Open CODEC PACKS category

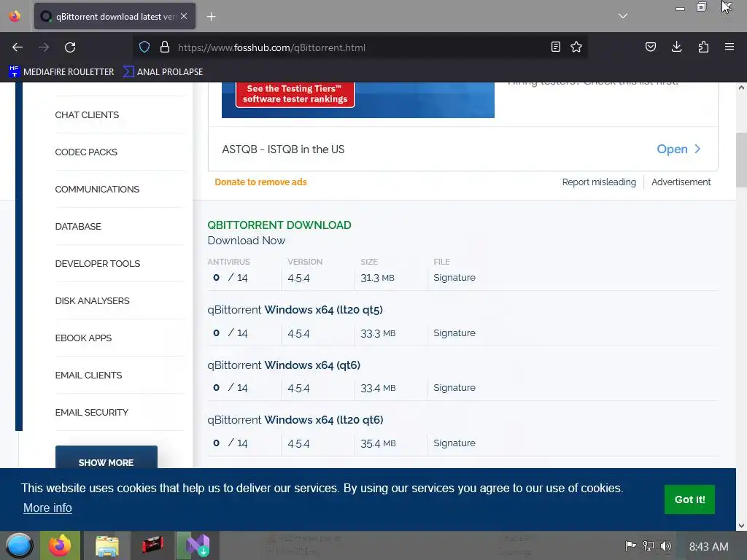[86, 152]
